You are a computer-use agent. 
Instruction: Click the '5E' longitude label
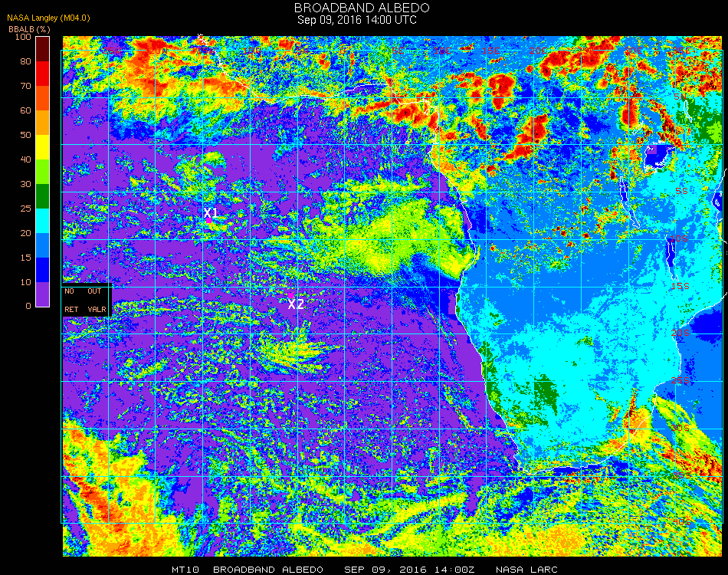(x=398, y=51)
